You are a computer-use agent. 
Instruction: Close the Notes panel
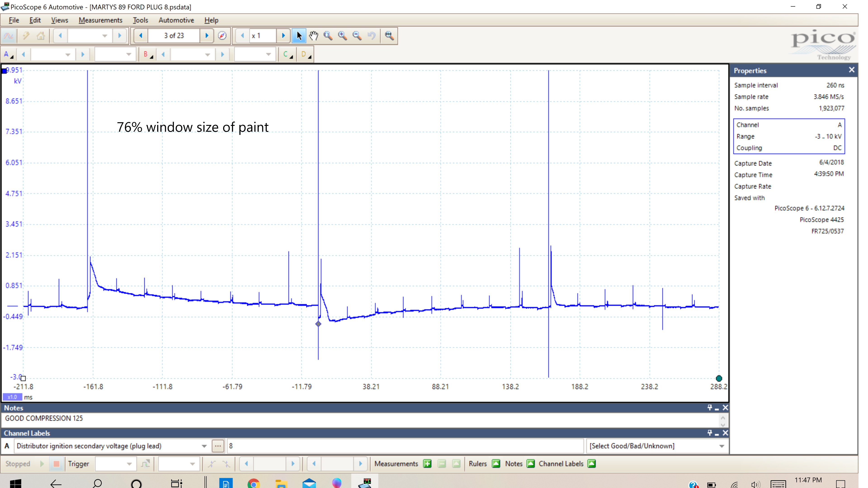coord(725,408)
